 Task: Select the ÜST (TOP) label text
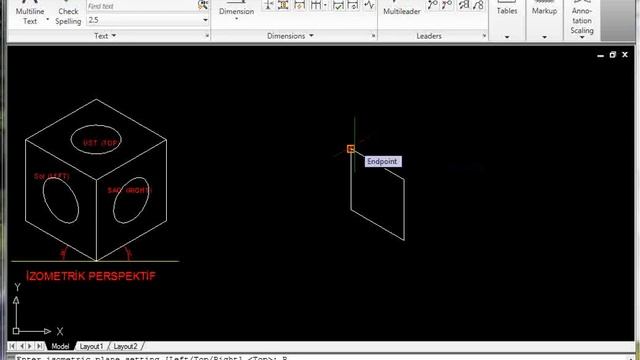tap(100, 142)
